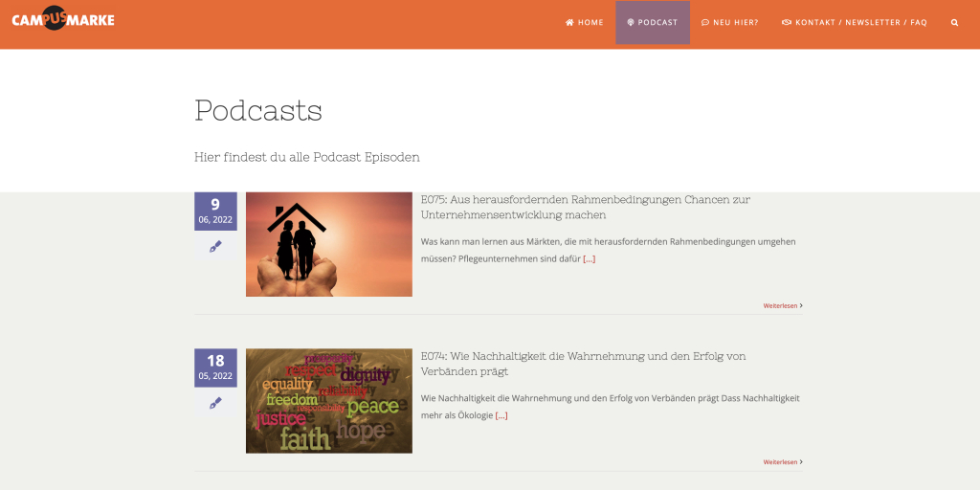Open the E075 thumbnail with house silhouette
Viewport: 980px width, 490px height.
coord(328,244)
